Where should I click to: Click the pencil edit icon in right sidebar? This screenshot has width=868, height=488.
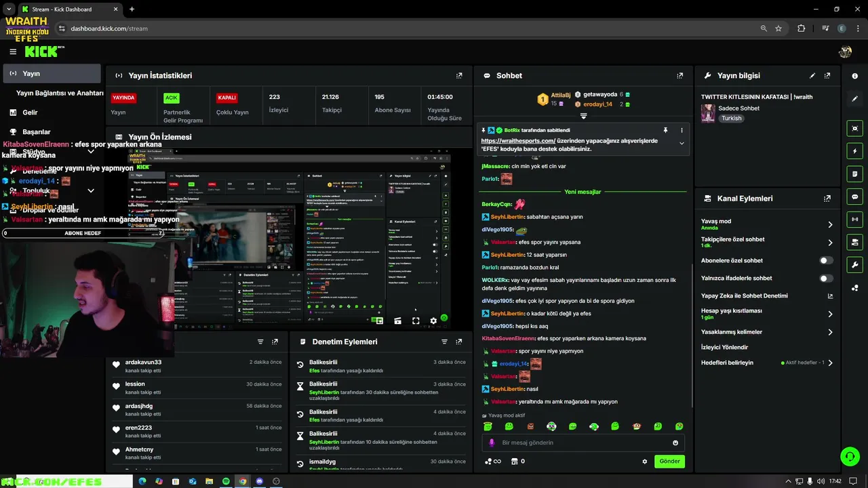(855, 98)
